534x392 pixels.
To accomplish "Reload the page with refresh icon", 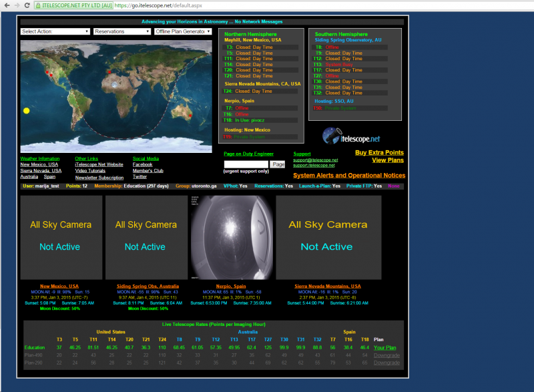I will 27,5.
